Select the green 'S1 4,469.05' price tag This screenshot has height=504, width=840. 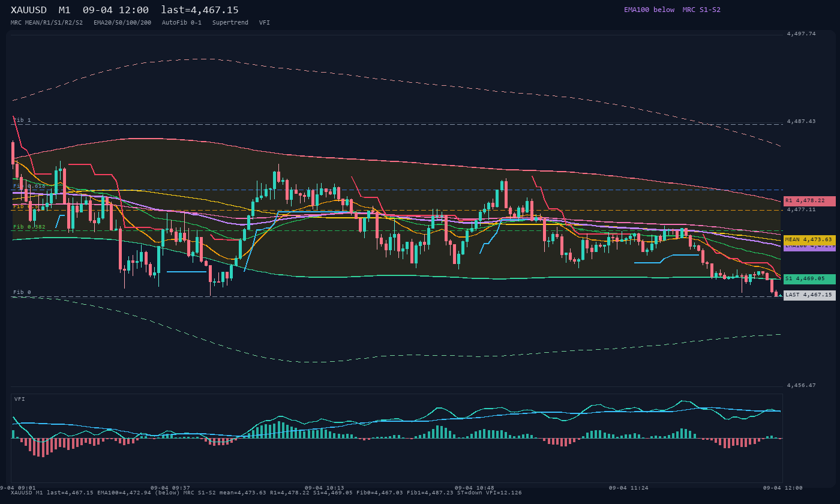(x=809, y=279)
